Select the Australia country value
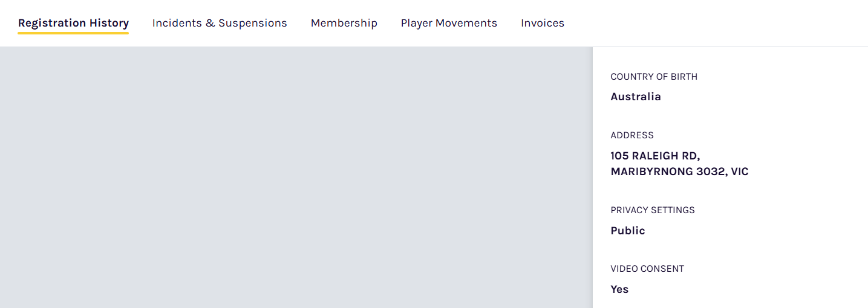The image size is (868, 308). tap(635, 97)
